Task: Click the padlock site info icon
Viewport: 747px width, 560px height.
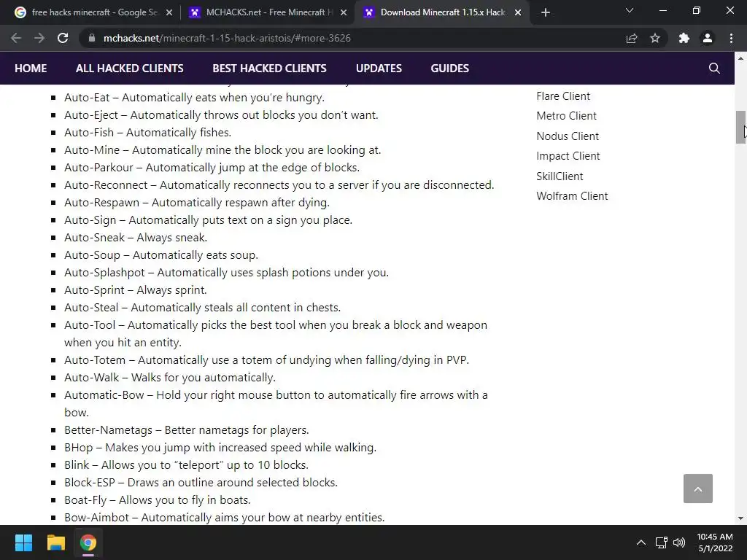Action: pyautogui.click(x=92, y=38)
